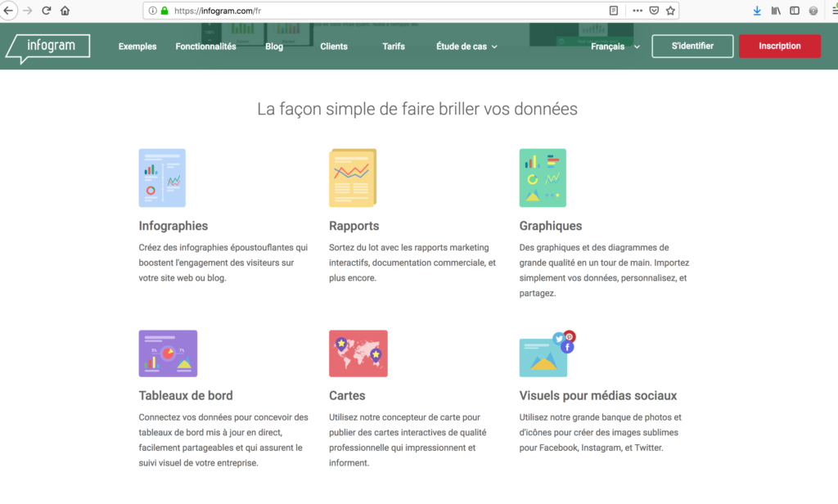Click the Facebook icon near social visuals
Viewport: 838px width, 504px height.
567,347
